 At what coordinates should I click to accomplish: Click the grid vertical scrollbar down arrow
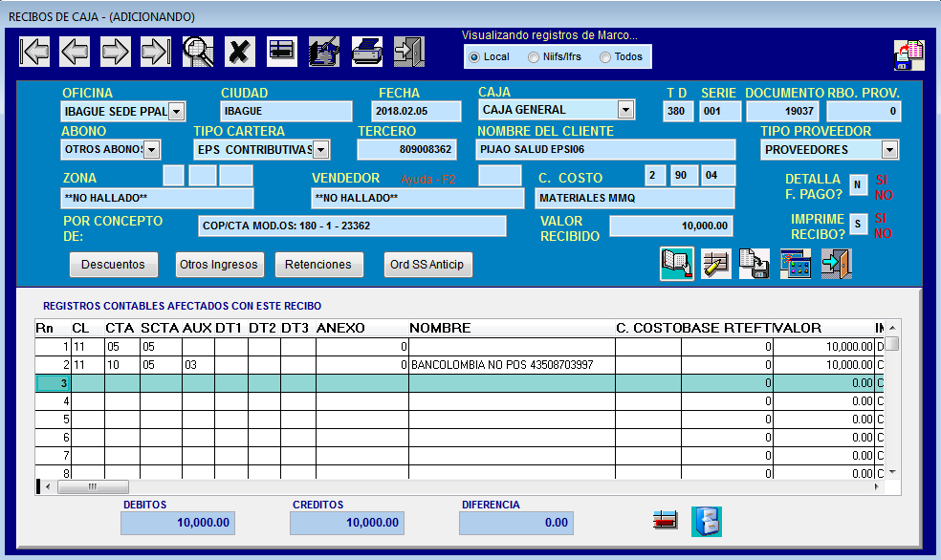(x=892, y=472)
